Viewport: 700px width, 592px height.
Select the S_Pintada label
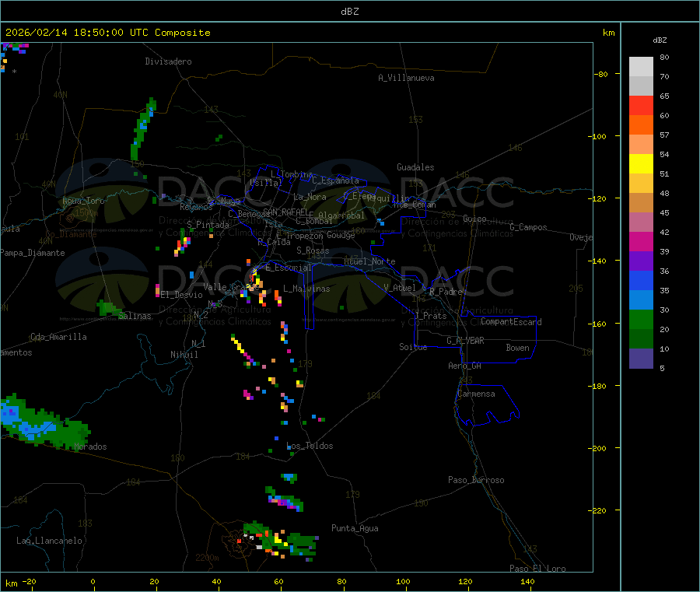point(208,225)
